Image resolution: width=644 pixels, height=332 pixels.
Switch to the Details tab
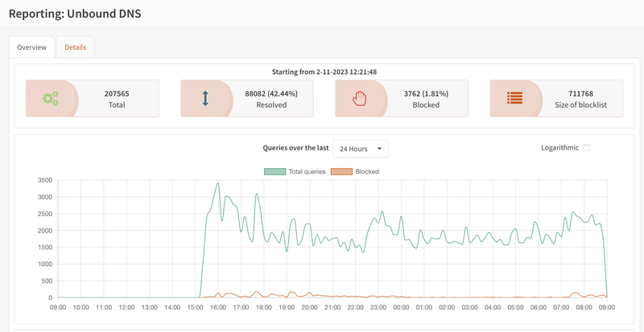[75, 47]
